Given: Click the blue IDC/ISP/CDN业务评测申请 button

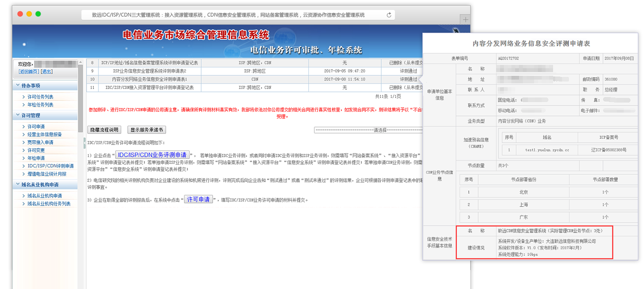Looking at the screenshot, I should tap(152, 155).
